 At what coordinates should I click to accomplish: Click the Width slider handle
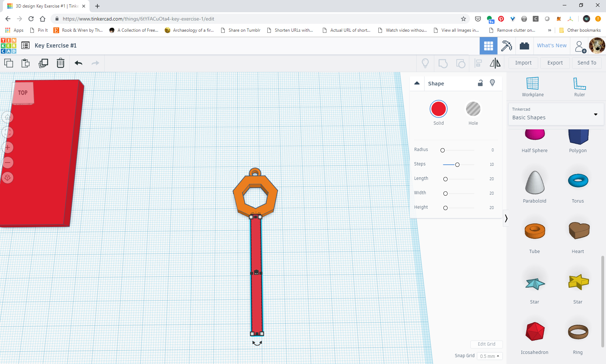(x=445, y=194)
